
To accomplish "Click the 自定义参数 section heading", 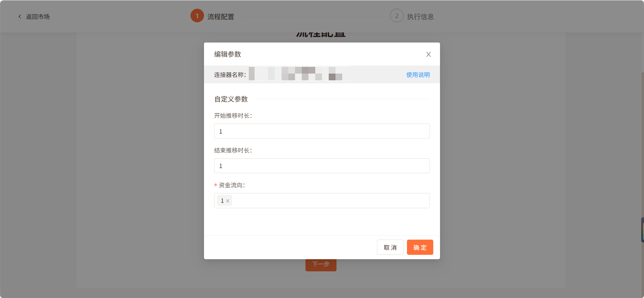I will [231, 99].
